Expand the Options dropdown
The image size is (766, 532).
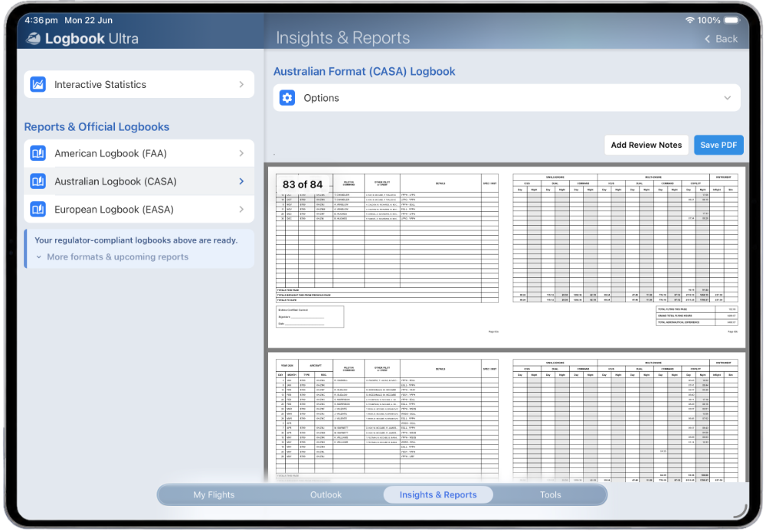coord(506,98)
